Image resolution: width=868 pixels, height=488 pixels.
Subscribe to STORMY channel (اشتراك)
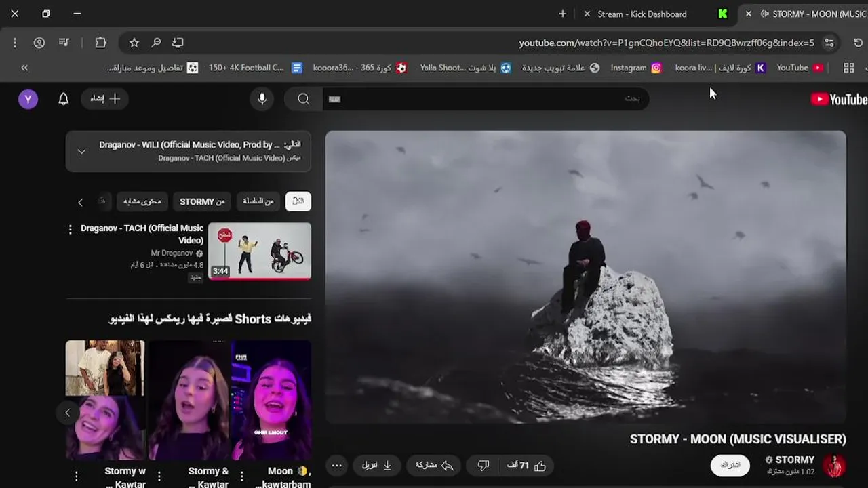tap(730, 466)
